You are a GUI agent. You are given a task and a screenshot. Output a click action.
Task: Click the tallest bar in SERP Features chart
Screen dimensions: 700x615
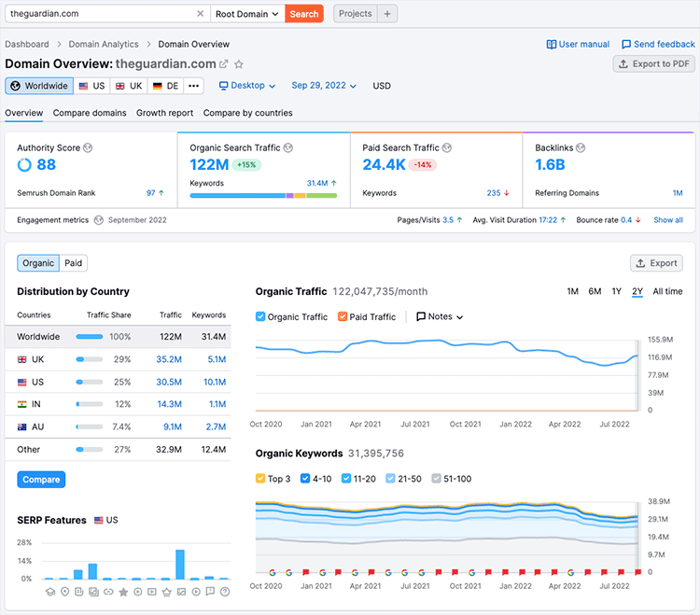point(180,565)
